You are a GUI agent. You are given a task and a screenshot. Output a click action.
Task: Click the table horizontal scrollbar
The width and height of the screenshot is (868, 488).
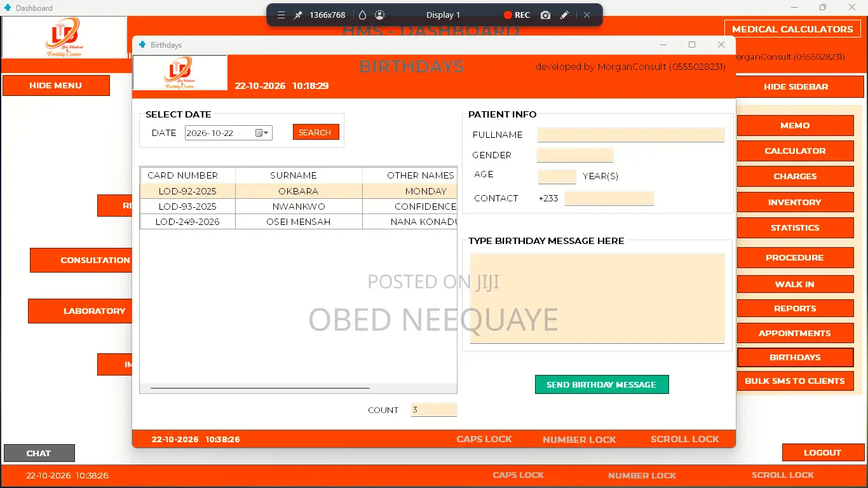(x=260, y=388)
